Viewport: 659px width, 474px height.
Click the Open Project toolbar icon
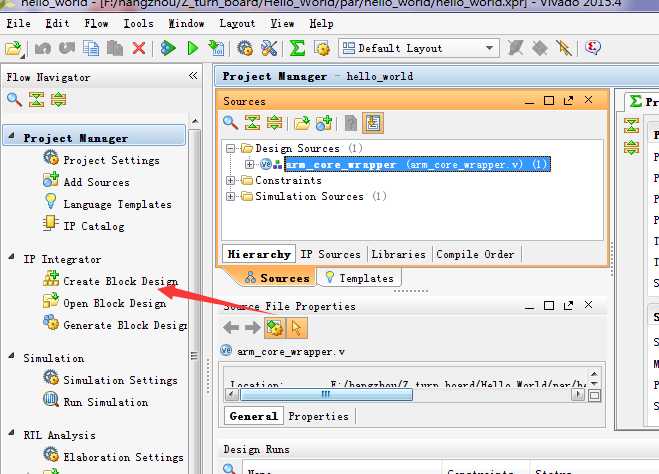click(x=13, y=48)
